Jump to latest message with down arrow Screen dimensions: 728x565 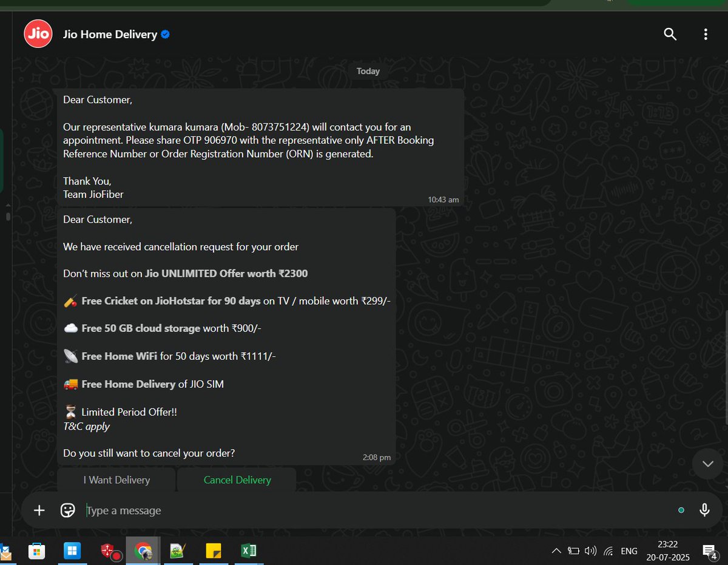point(707,464)
